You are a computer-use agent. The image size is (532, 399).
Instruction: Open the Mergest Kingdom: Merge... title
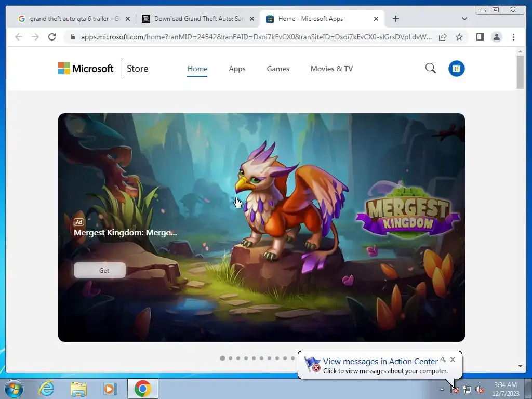coord(125,233)
